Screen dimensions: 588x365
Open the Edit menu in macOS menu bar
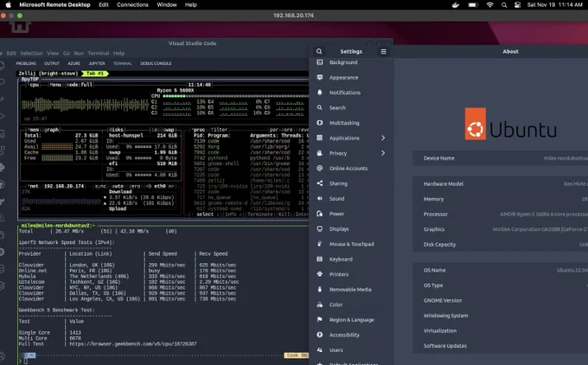coord(104,5)
